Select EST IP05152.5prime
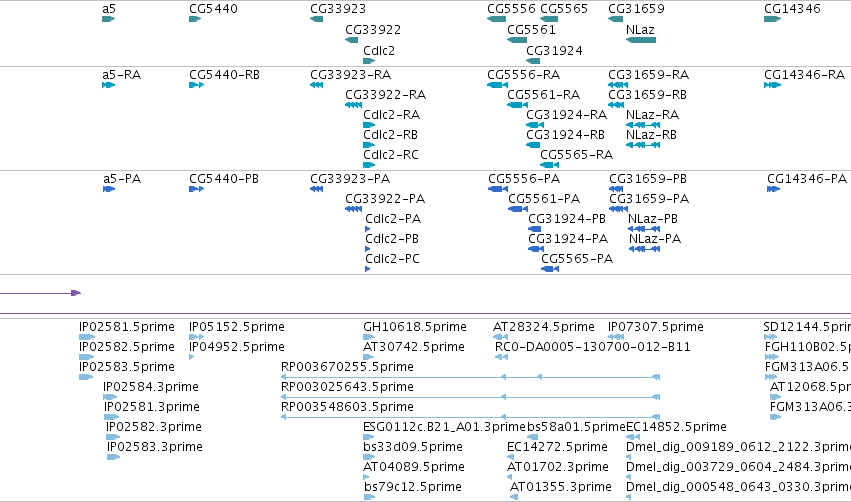Image resolution: width=851 pixels, height=502 pixels. pos(237,327)
